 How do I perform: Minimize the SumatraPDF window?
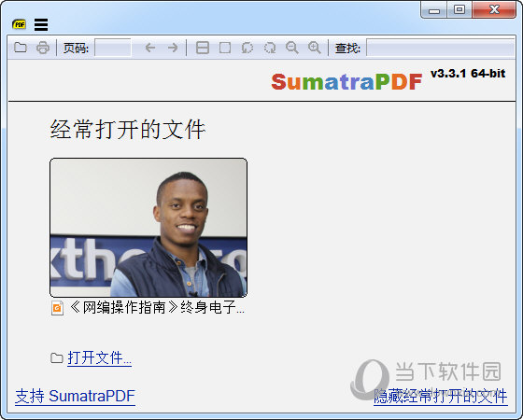point(434,10)
